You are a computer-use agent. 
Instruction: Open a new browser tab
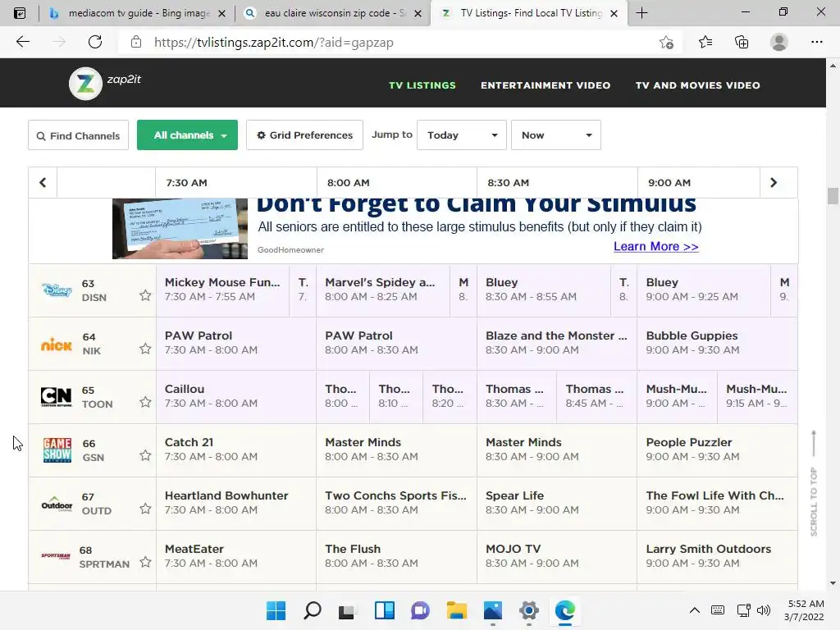[x=641, y=13]
